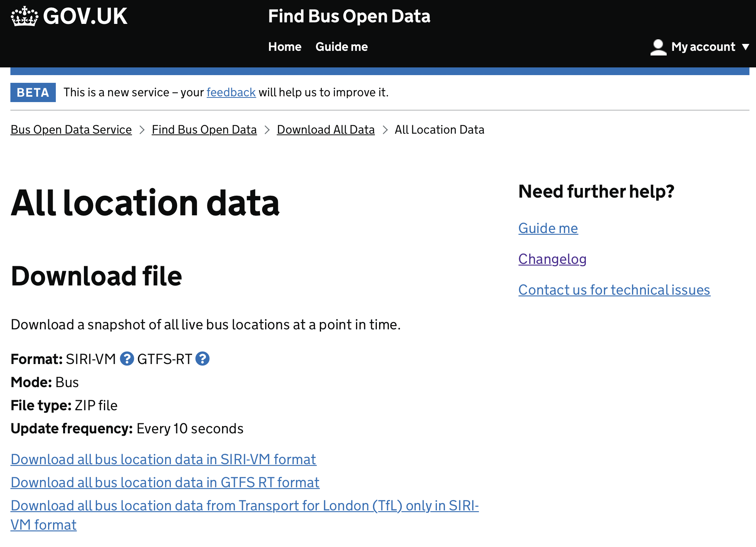Open Guide me in the header navigation

tap(341, 47)
